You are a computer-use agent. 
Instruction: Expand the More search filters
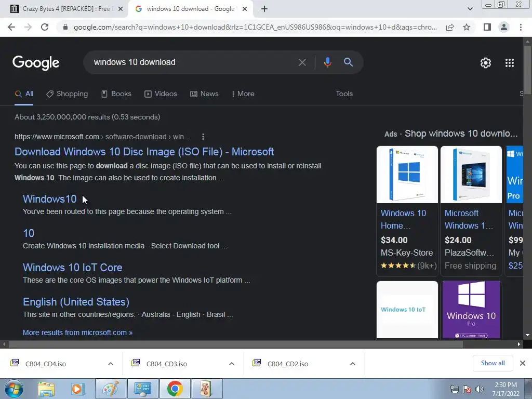point(243,94)
